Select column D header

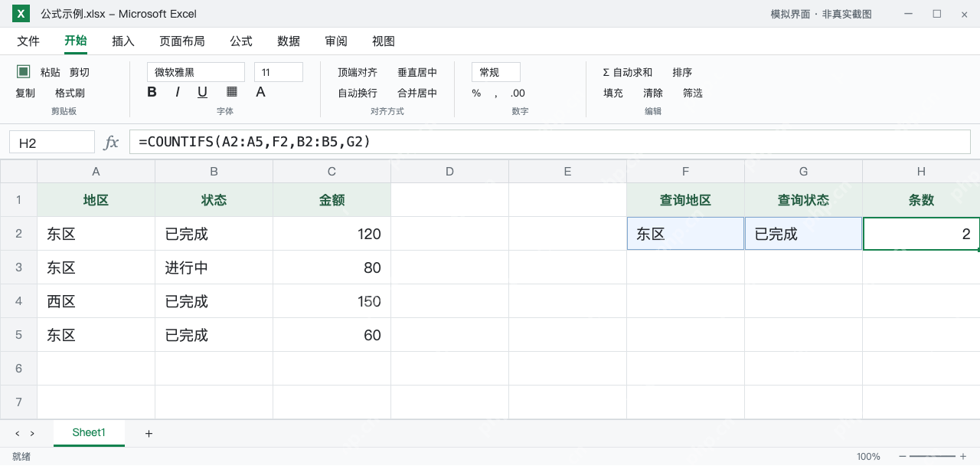[x=450, y=172]
